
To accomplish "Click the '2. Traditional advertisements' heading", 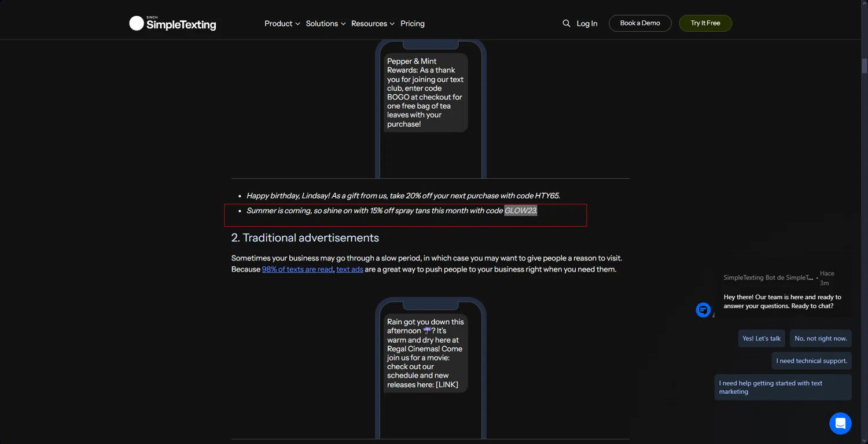I will pyautogui.click(x=305, y=238).
